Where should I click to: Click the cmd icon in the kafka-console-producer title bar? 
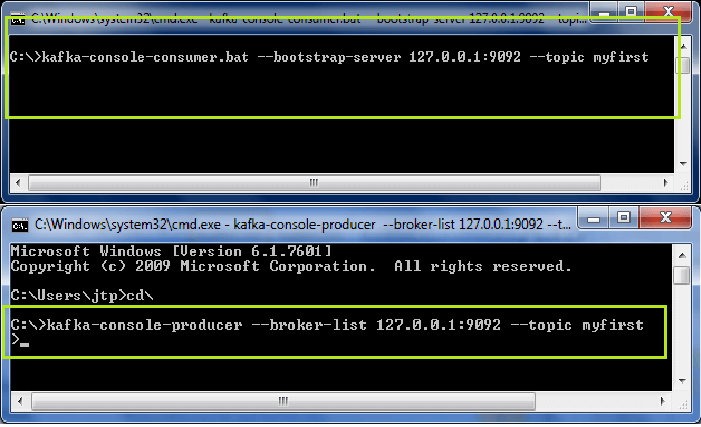tap(19, 224)
